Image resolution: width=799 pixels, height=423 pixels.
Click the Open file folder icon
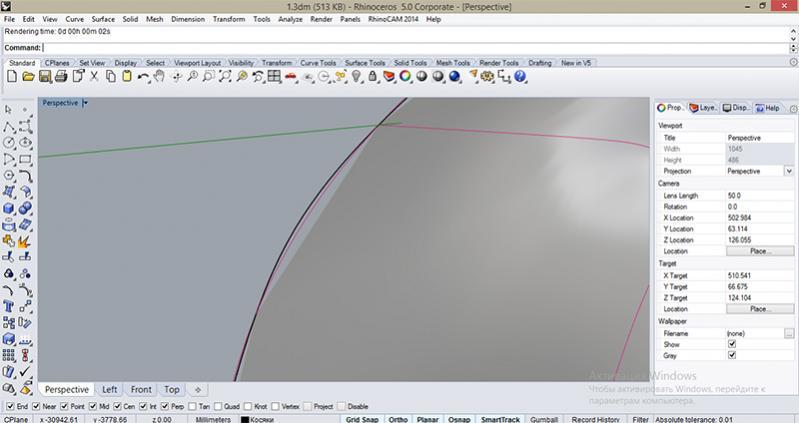click(x=29, y=76)
